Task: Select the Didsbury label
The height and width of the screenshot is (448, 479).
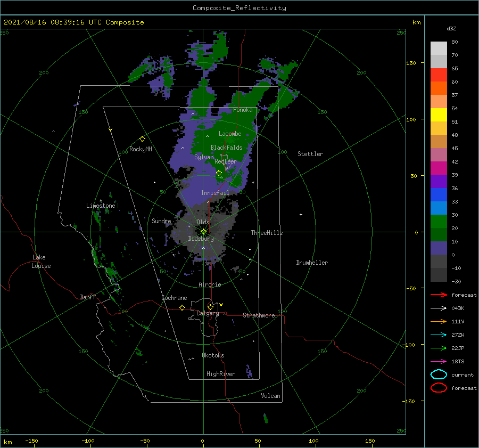Action: (201, 239)
